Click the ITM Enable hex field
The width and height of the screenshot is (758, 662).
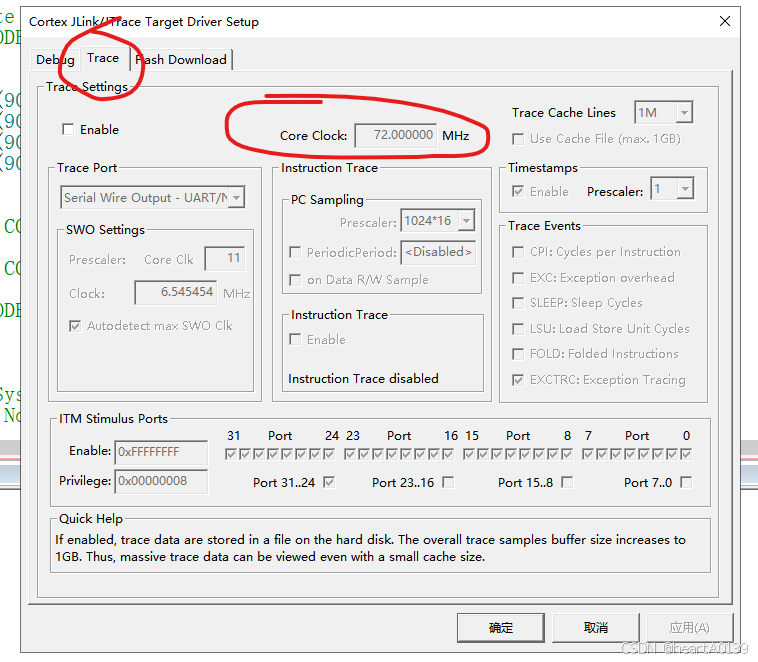pos(161,452)
